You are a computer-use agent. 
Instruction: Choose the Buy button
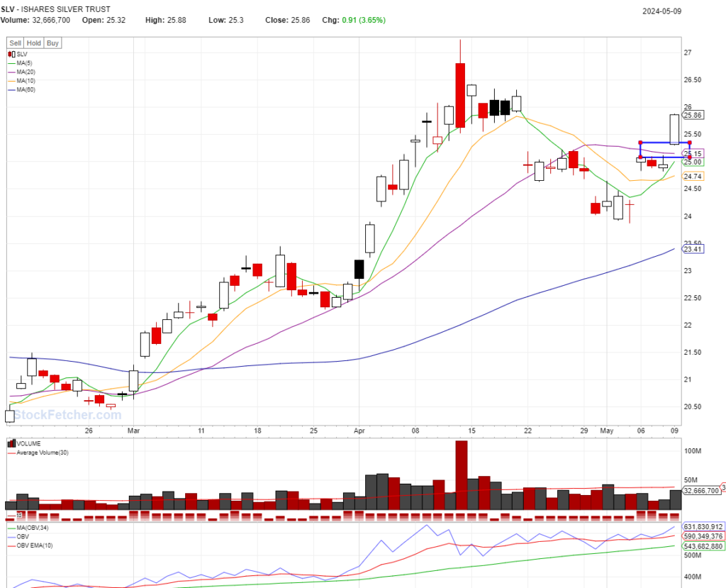(x=52, y=43)
